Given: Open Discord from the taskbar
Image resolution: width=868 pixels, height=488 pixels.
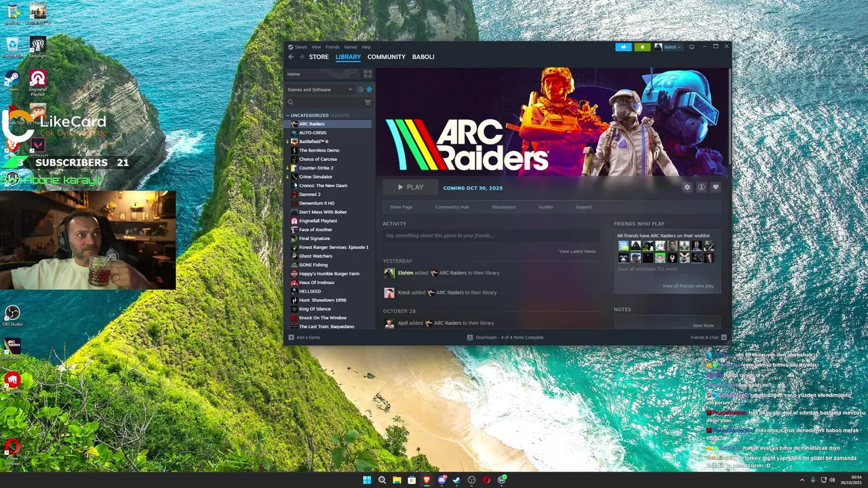Looking at the screenshot, I should coord(441,480).
